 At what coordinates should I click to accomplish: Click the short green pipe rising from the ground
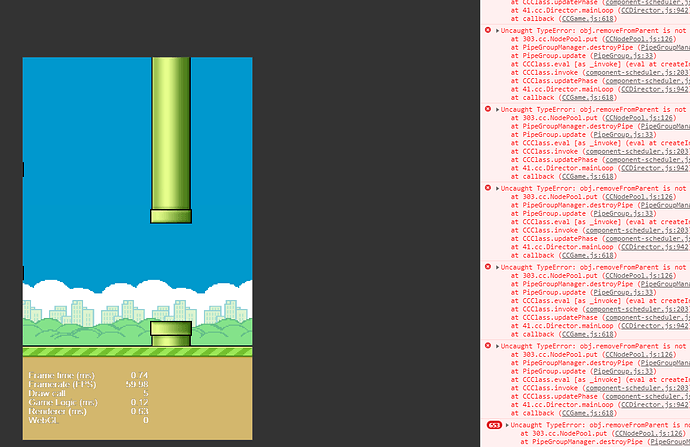pyautogui.click(x=171, y=334)
